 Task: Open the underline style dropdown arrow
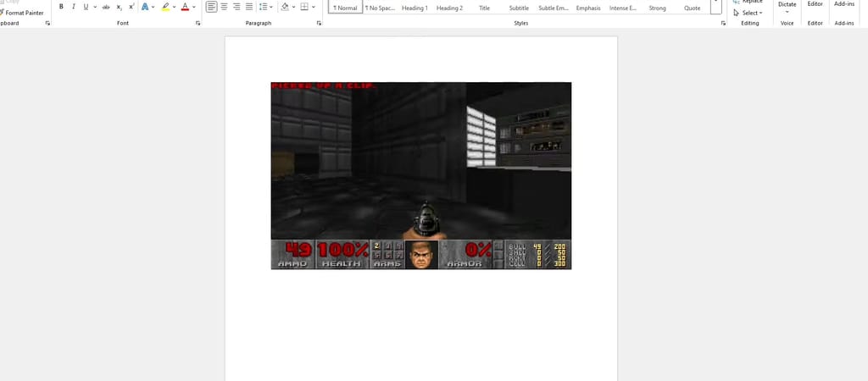(94, 7)
